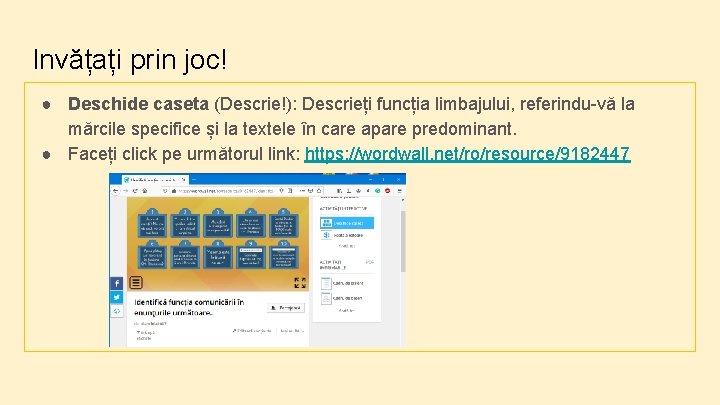Click the browser address bar URL

(x=227, y=191)
